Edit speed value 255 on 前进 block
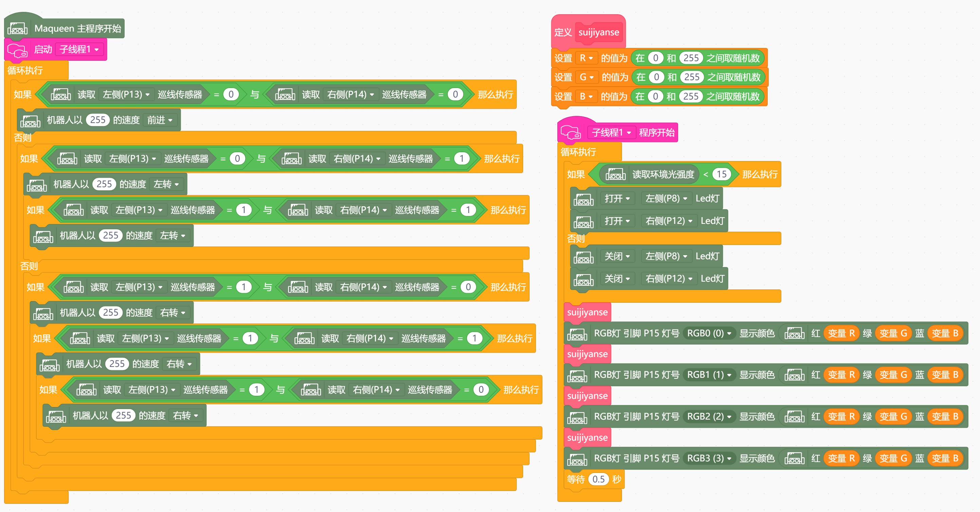The width and height of the screenshot is (980, 512). (x=98, y=120)
